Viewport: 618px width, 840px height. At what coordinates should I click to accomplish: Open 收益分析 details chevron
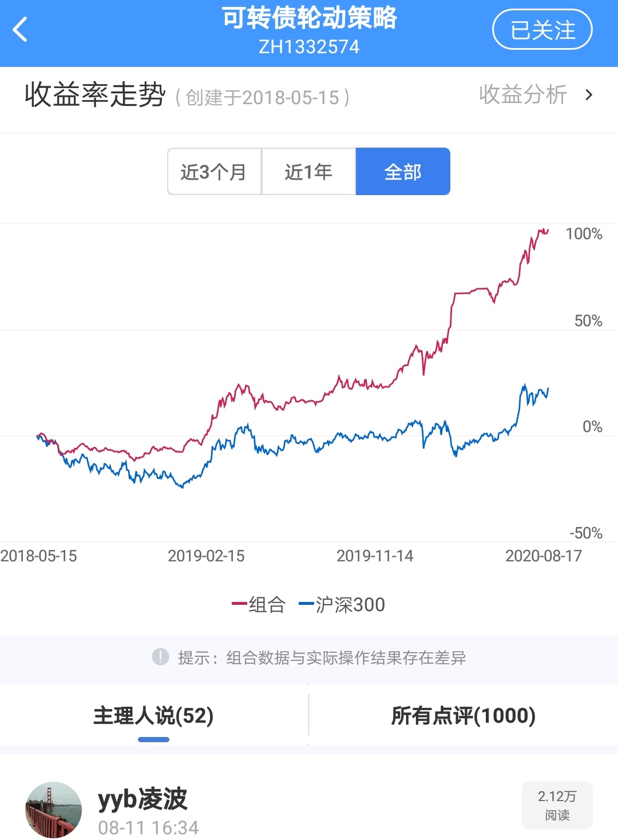pyautogui.click(x=589, y=95)
